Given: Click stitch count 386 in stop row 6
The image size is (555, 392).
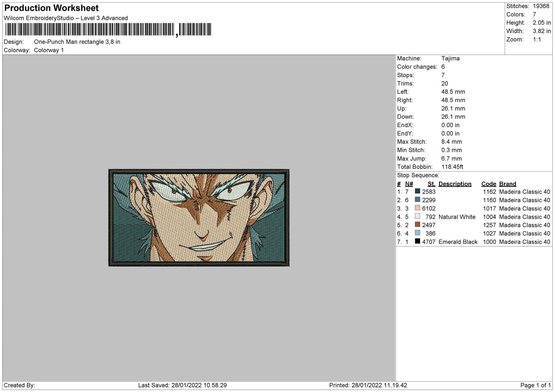Looking at the screenshot, I should [431, 233].
